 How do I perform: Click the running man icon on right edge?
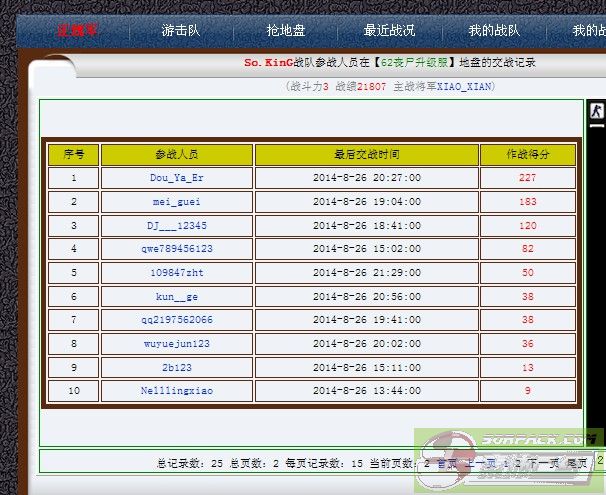coord(595,112)
